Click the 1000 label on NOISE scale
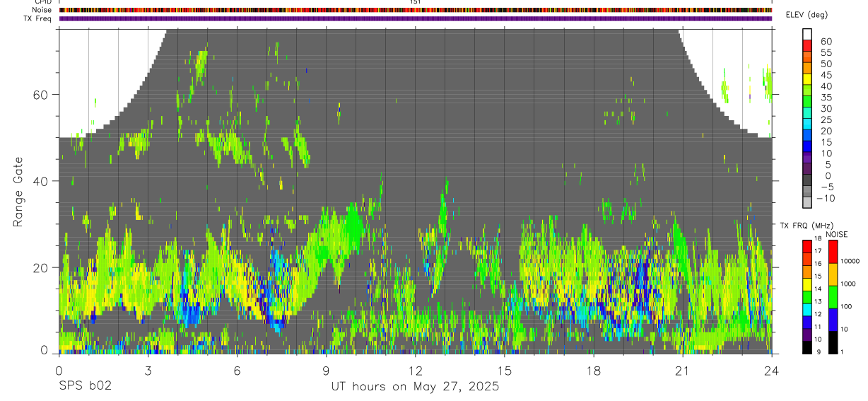Viewport: 868px width, 401px height. pyautogui.click(x=850, y=284)
